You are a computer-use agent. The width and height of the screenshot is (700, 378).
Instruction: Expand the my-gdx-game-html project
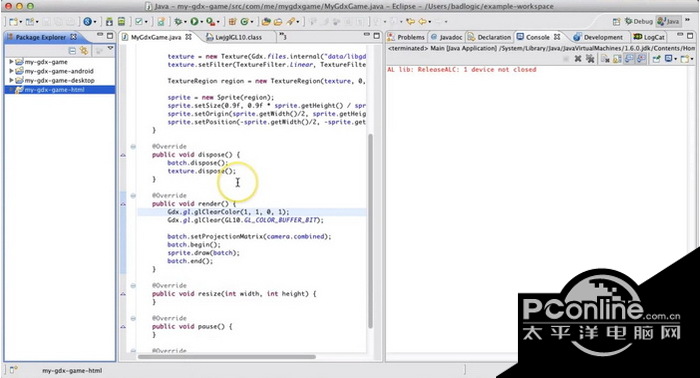(x=11, y=90)
